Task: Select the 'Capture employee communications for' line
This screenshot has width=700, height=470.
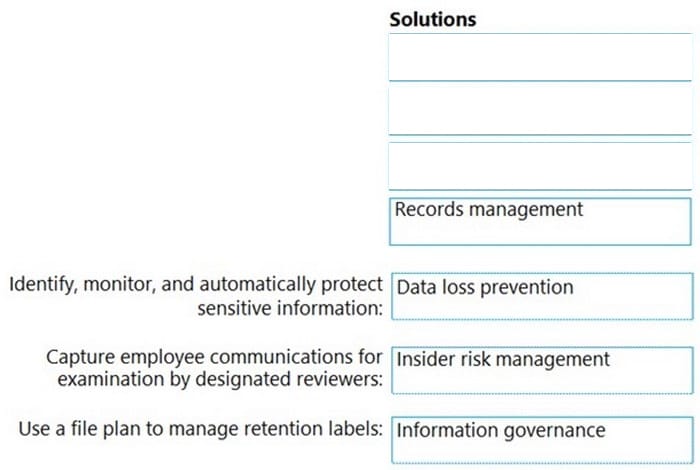Action: pyautogui.click(x=214, y=357)
